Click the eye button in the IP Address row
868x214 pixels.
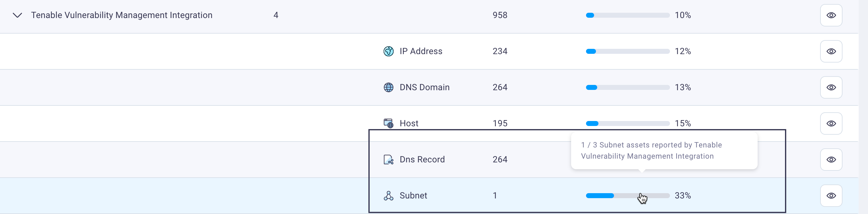click(831, 51)
